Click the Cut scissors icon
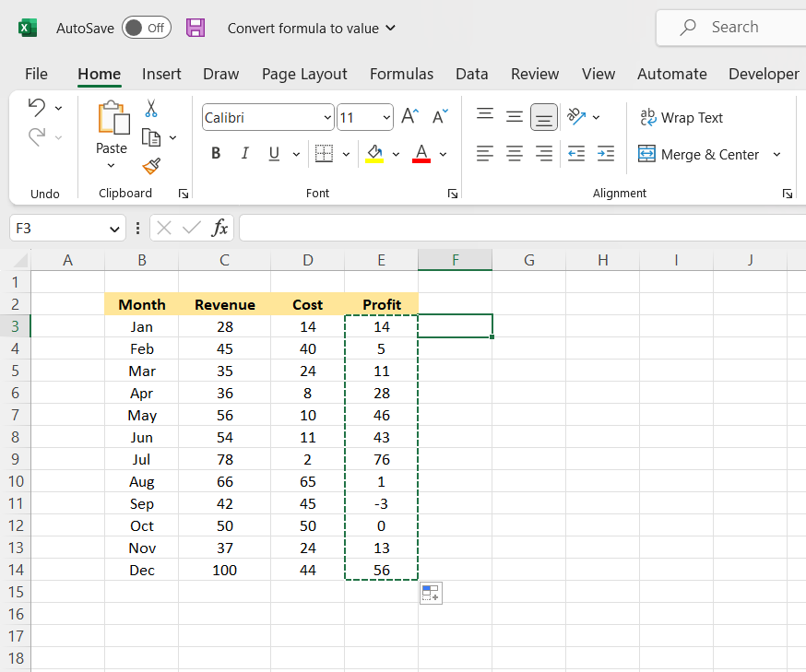806x672 pixels. tap(151, 109)
